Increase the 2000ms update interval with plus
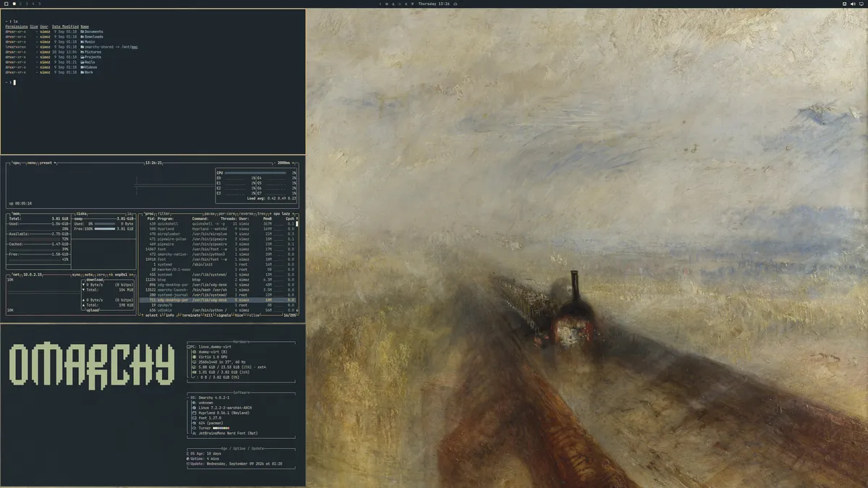 click(293, 163)
